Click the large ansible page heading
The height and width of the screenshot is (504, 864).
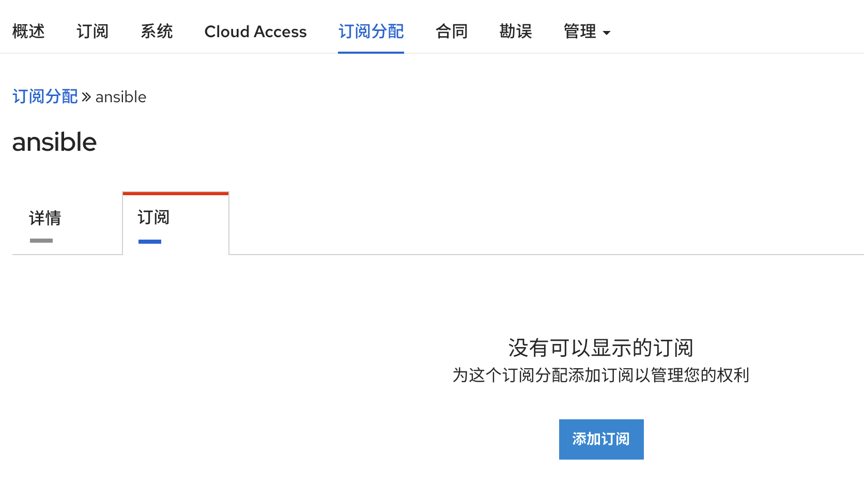54,142
